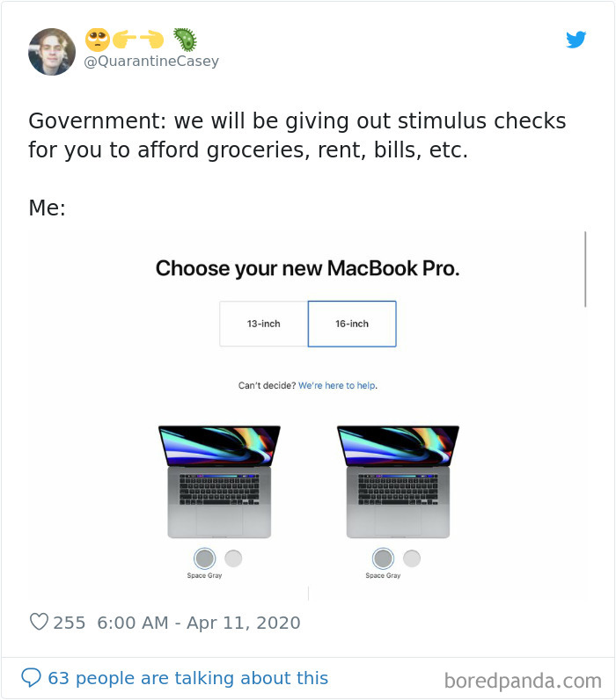616x700 pixels.
Task: Click the 6:00 AM - Apr 11, 2020 timestamp
Action: tap(199, 623)
